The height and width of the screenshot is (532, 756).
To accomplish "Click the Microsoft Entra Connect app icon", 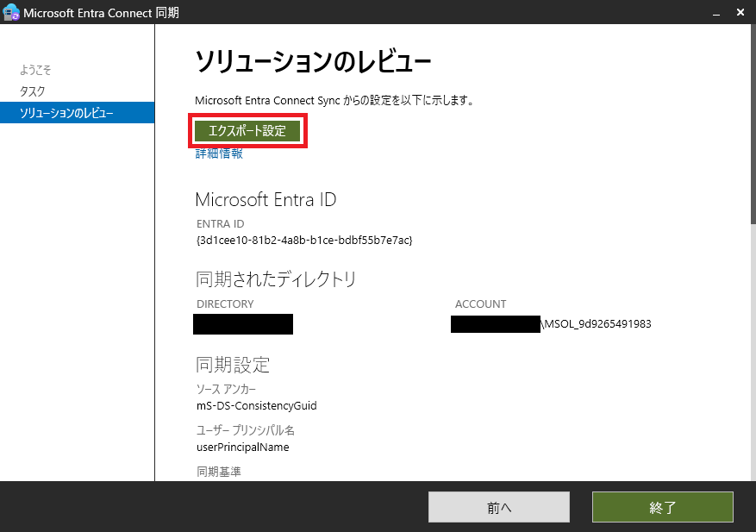I will (9, 12).
